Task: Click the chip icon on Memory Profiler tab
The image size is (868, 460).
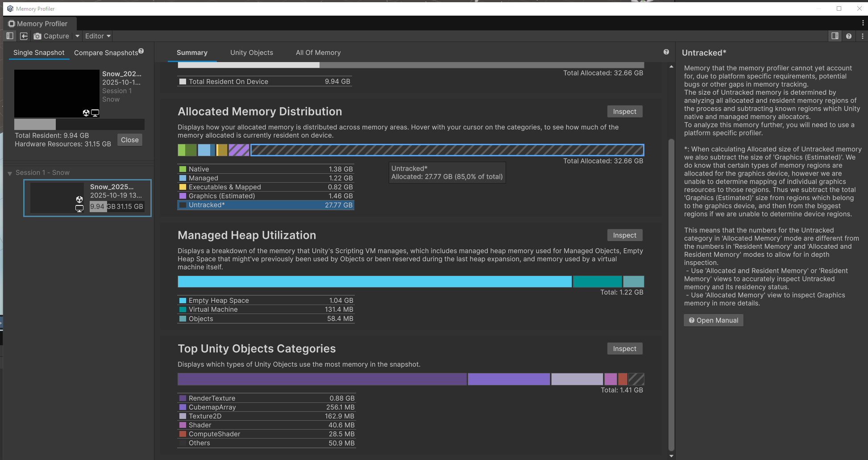Action: (x=12, y=24)
